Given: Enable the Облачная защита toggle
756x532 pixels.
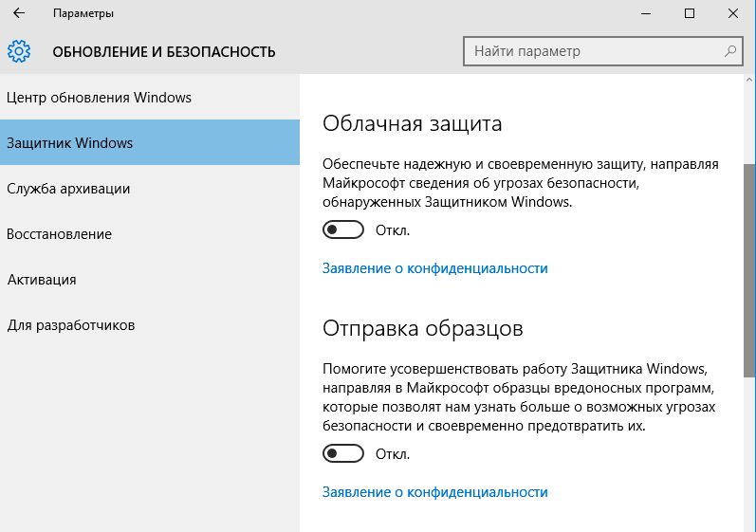Looking at the screenshot, I should tap(343, 229).
